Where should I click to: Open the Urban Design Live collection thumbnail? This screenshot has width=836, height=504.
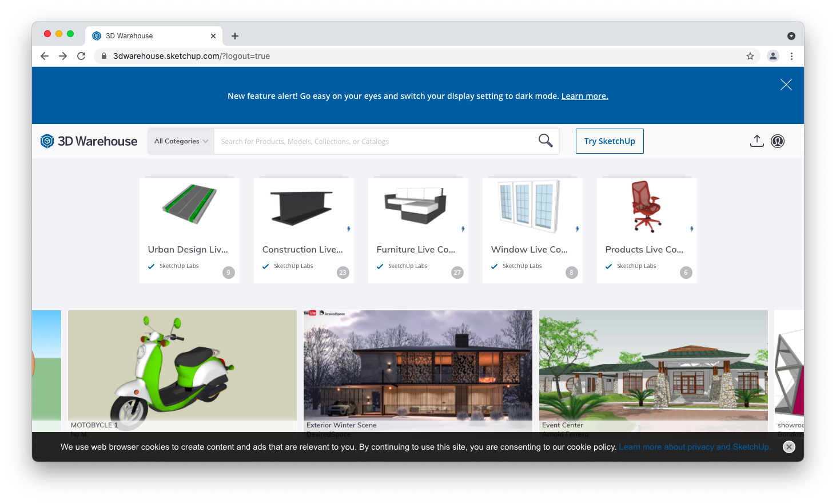click(189, 205)
